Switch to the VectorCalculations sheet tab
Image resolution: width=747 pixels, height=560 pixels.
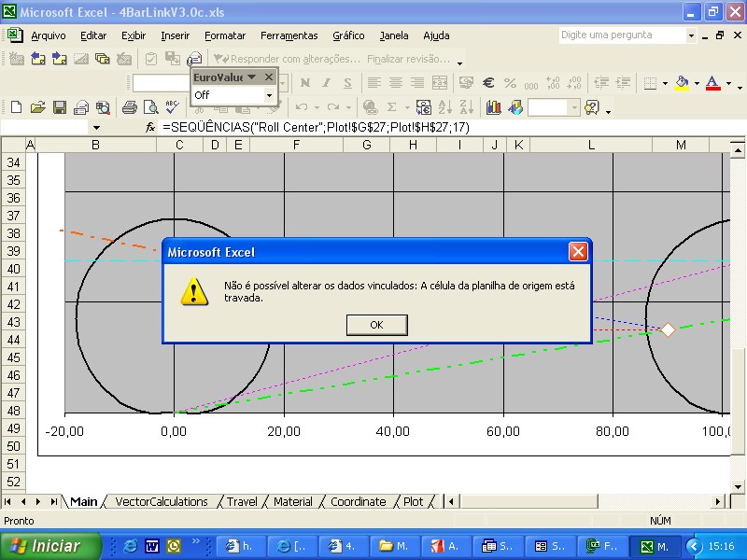coord(162,501)
